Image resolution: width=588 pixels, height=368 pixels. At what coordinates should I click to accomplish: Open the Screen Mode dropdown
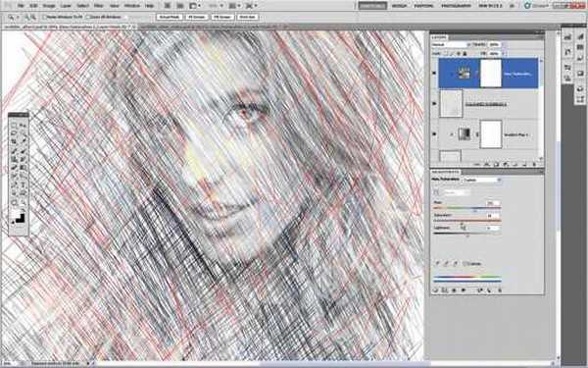[x=251, y=6]
